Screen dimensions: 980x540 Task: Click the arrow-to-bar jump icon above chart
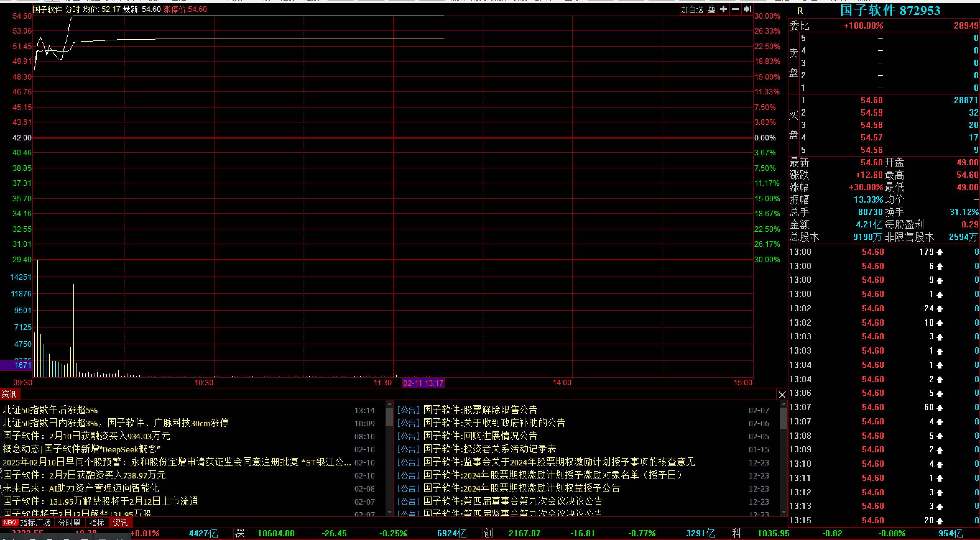point(747,10)
